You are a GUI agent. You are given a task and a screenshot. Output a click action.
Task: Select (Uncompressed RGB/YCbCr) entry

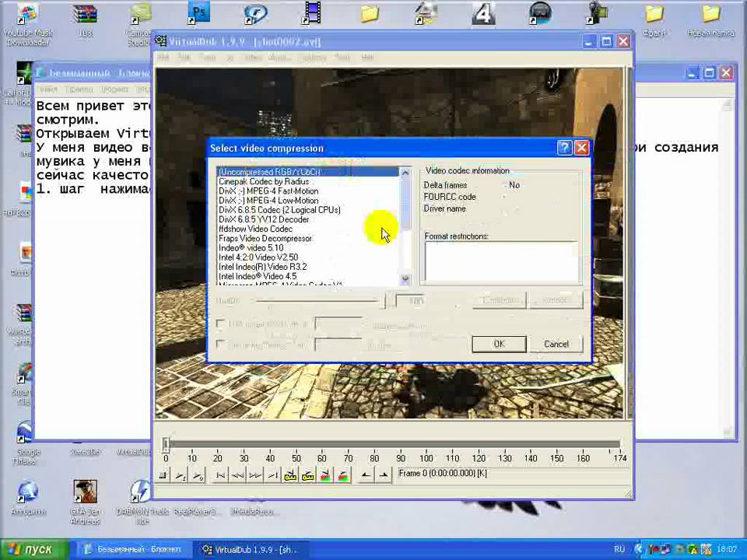pos(308,172)
